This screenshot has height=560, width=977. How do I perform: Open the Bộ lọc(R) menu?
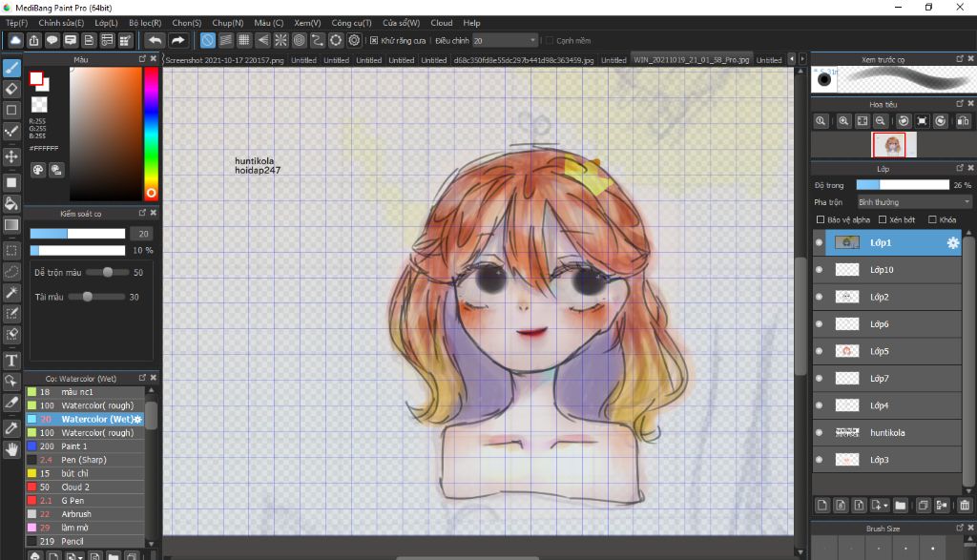pyautogui.click(x=145, y=23)
